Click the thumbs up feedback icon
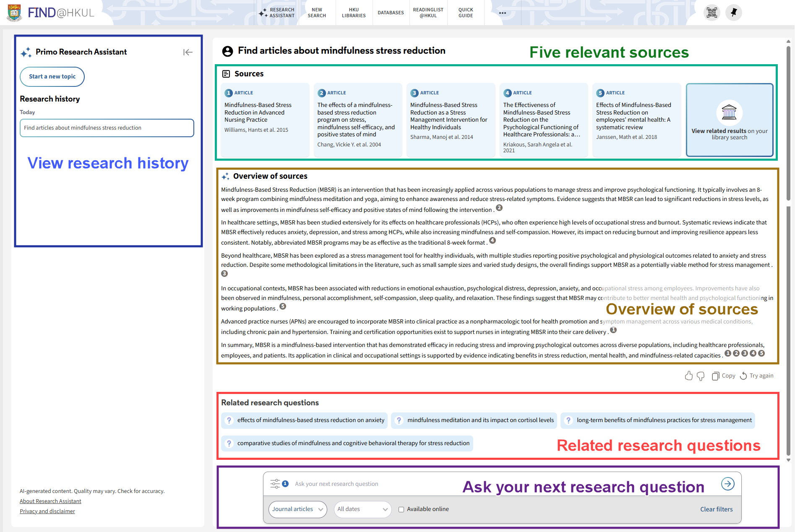 pyautogui.click(x=688, y=376)
